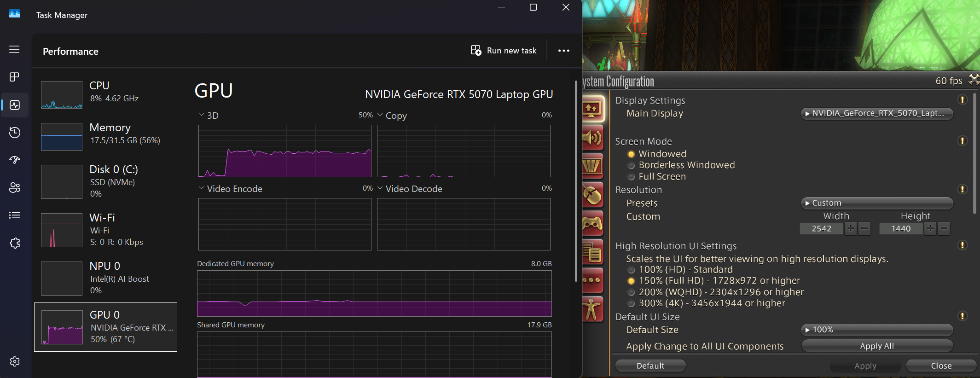Select Full Screen mode
This screenshot has width=980, height=378.
pyautogui.click(x=631, y=177)
